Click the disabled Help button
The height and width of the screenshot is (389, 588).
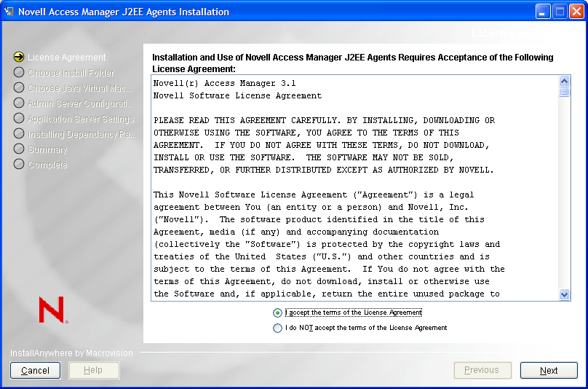pyautogui.click(x=94, y=371)
